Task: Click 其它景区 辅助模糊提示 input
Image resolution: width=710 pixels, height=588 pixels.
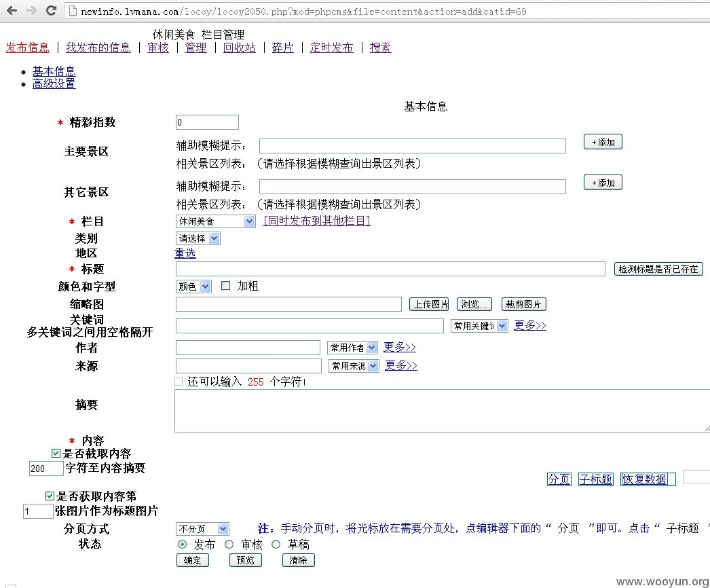Action: tap(413, 187)
